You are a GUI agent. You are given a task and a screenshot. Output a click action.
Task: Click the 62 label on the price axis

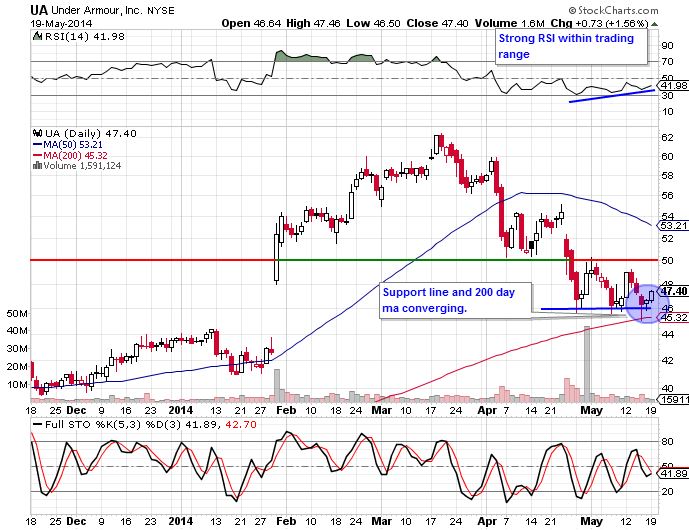coord(667,138)
